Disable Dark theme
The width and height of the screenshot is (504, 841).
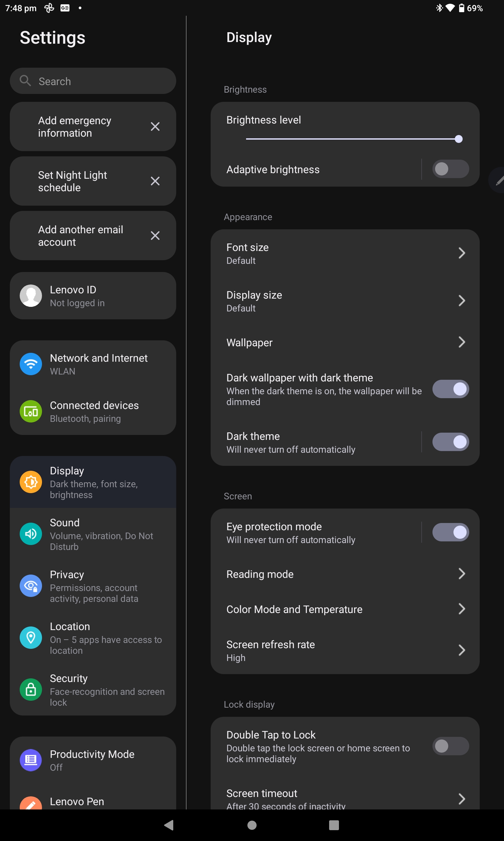pyautogui.click(x=451, y=442)
